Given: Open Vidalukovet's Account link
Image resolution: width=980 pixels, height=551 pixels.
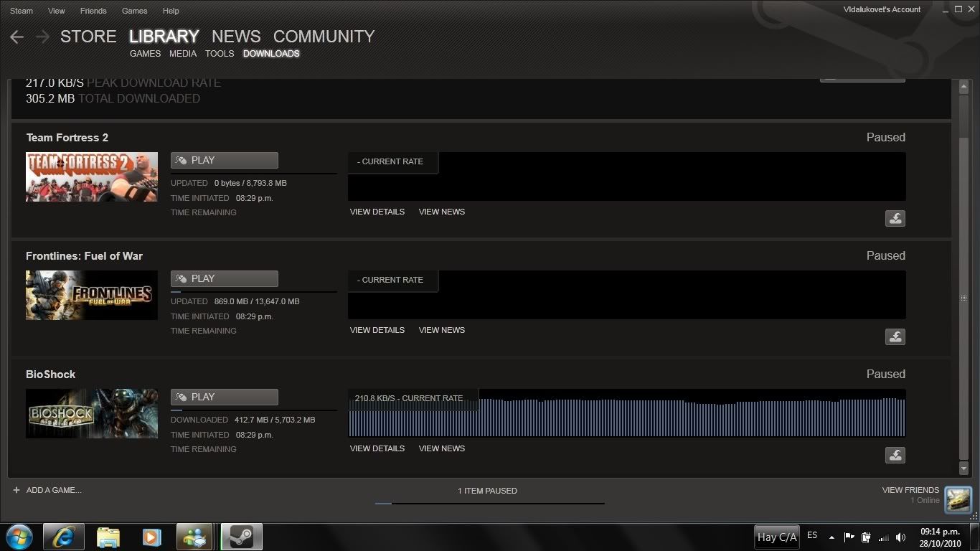Looking at the screenshot, I should [882, 9].
